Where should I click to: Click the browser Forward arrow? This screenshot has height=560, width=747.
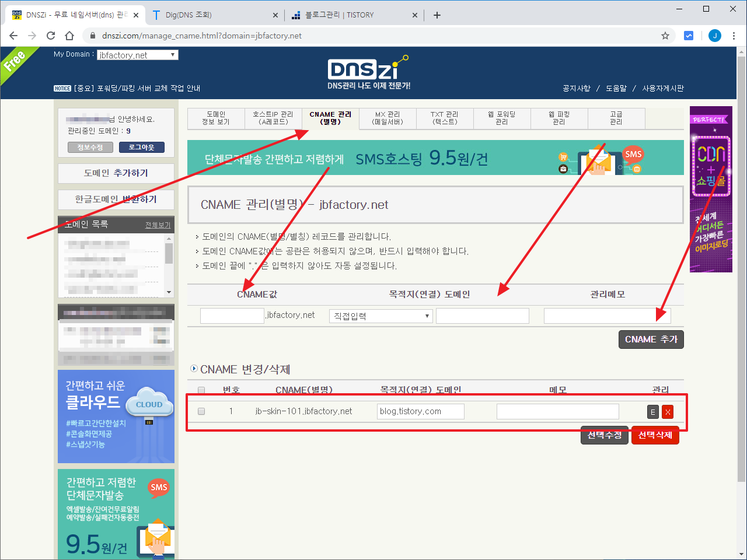coord(32,36)
